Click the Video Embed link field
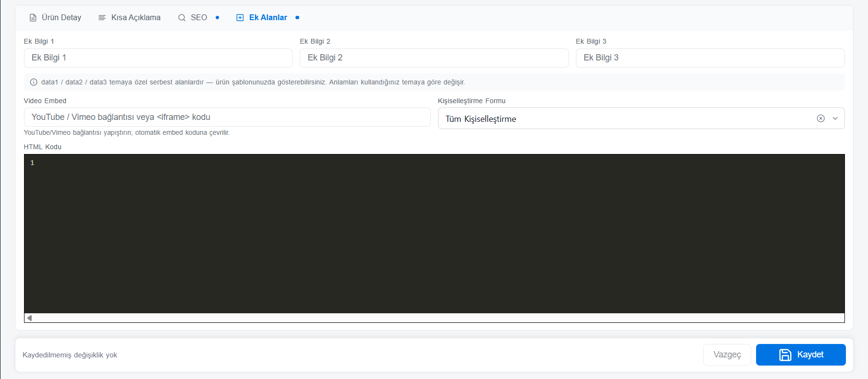868x379 pixels. pyautogui.click(x=227, y=117)
